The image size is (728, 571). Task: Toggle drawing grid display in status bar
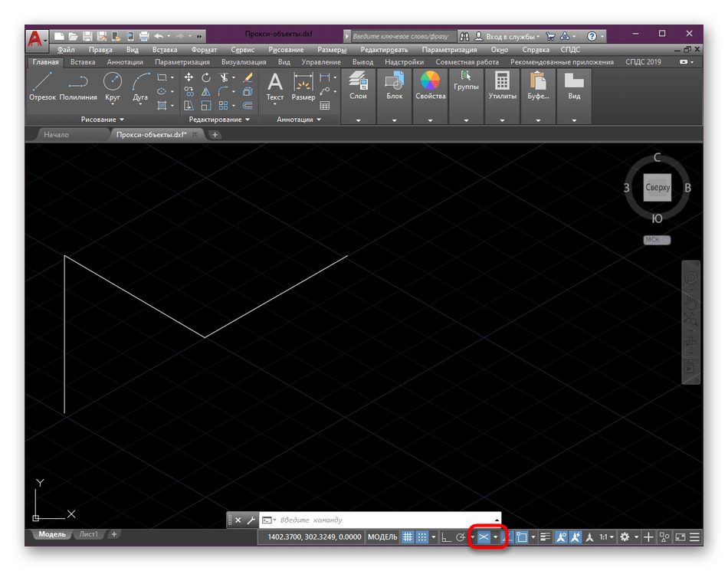[407, 537]
